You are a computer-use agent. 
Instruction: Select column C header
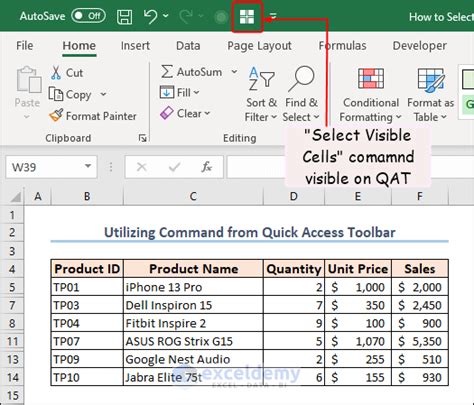193,196
